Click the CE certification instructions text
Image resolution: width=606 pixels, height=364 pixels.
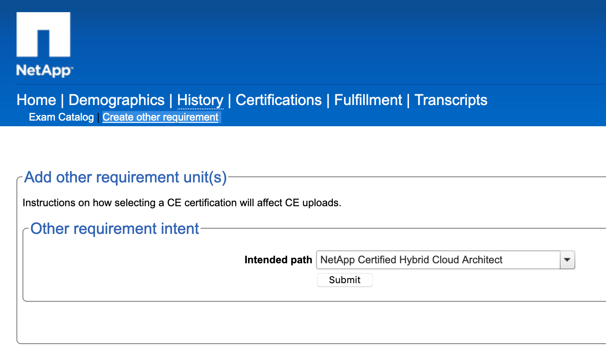pos(182,203)
